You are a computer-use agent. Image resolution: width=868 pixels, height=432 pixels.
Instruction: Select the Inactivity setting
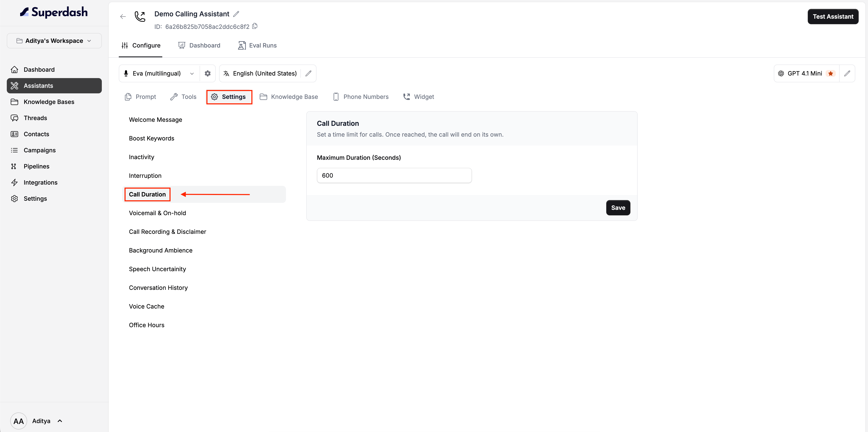tap(204, 157)
